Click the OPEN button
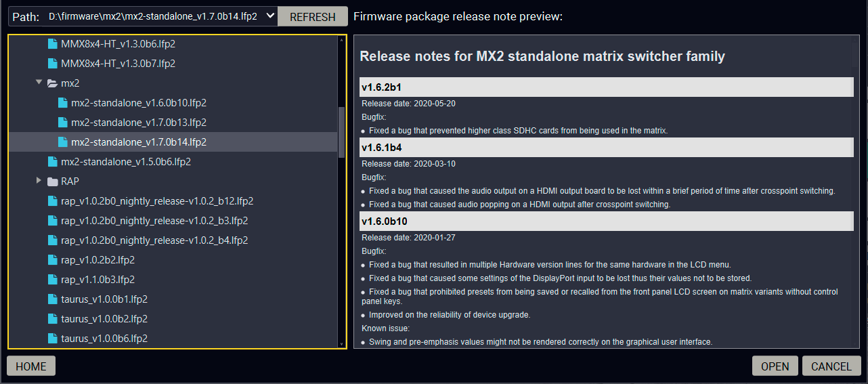 775,366
